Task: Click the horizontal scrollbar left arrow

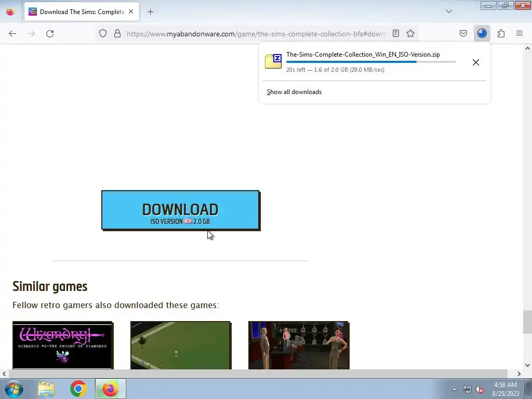Action: click(x=4, y=374)
